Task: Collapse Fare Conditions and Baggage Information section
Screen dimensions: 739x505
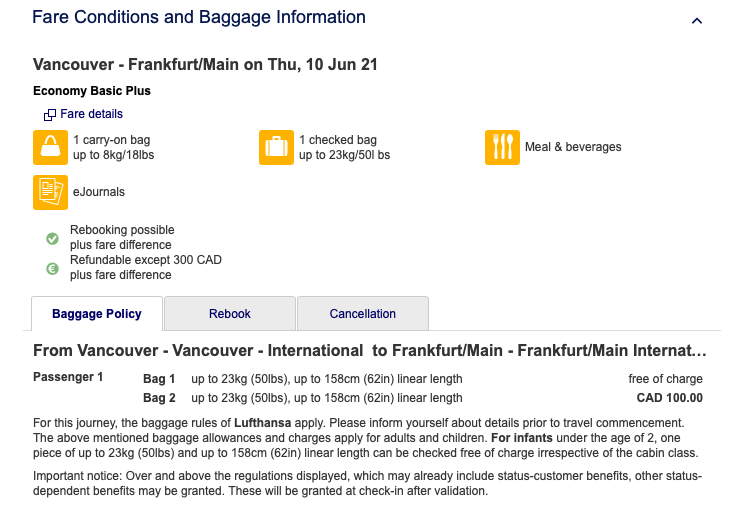Action: (x=697, y=20)
